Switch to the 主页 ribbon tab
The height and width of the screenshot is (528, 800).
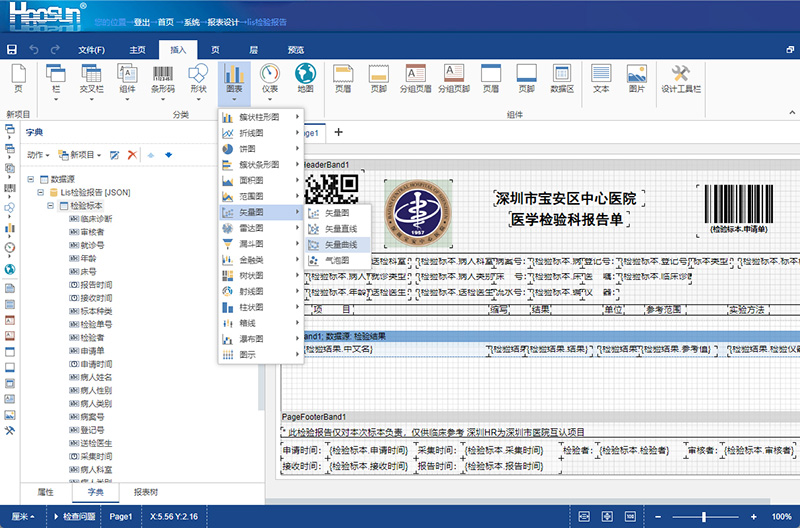[137, 50]
